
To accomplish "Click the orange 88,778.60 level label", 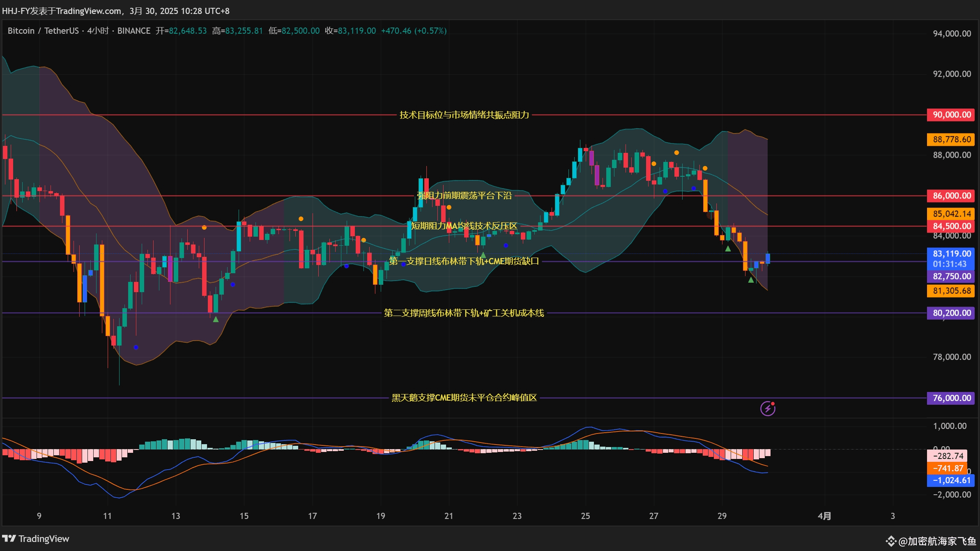I will [951, 140].
